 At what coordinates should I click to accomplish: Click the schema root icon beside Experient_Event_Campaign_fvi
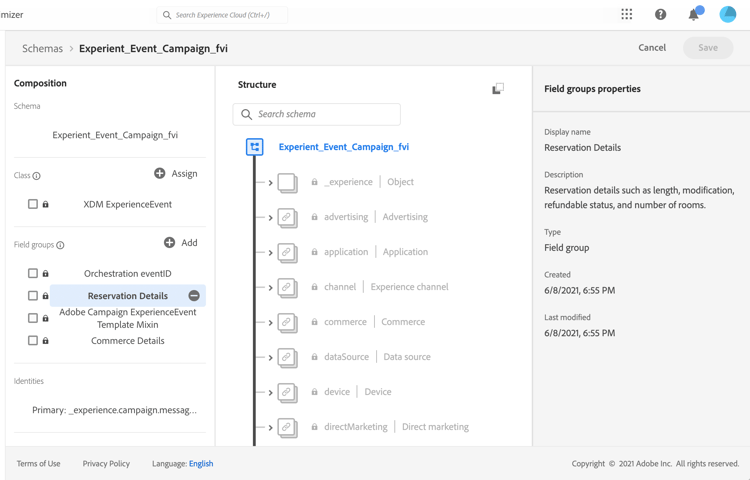tap(255, 147)
